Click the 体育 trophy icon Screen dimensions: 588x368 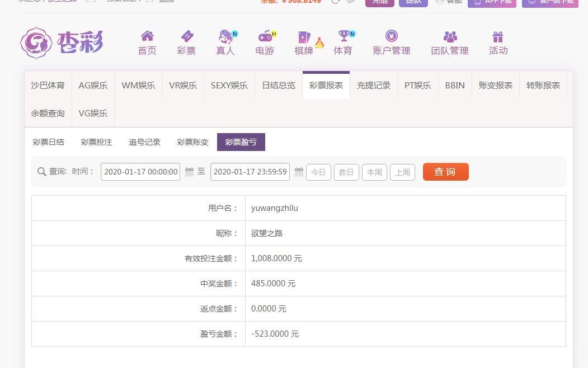click(343, 37)
